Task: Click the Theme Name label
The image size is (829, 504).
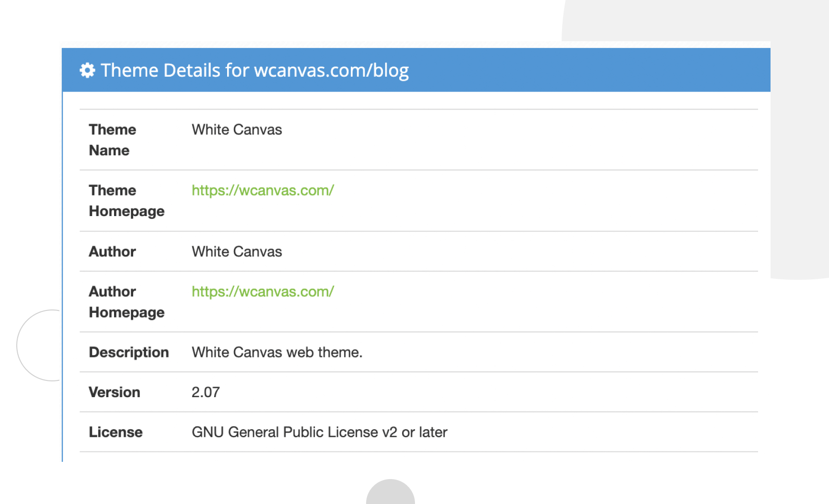Action: (x=112, y=139)
